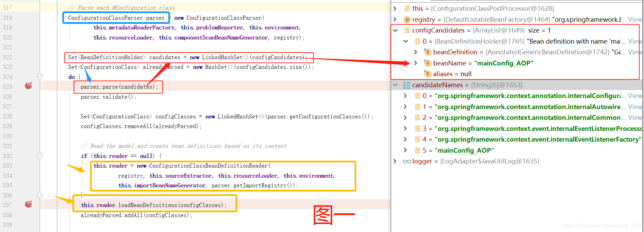Expand candidateNames element 1
Screen dimensions: 644x232
405,107
